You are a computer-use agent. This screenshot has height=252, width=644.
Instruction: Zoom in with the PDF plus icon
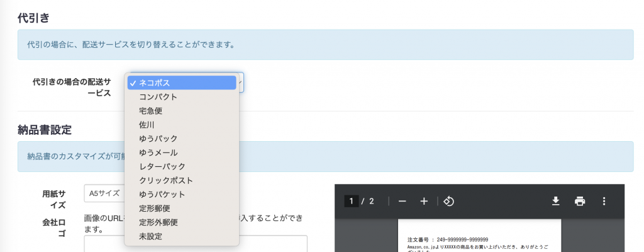click(x=424, y=202)
